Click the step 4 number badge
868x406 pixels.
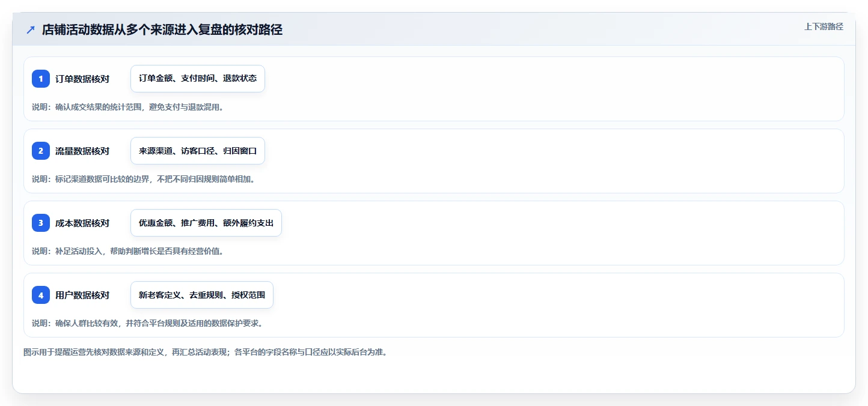[41, 295]
